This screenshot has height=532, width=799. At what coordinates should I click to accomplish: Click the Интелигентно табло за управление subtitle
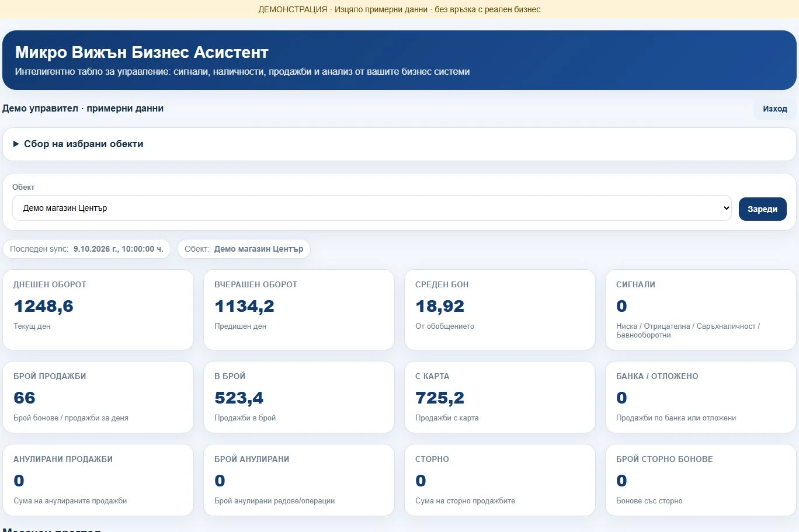tap(242, 72)
